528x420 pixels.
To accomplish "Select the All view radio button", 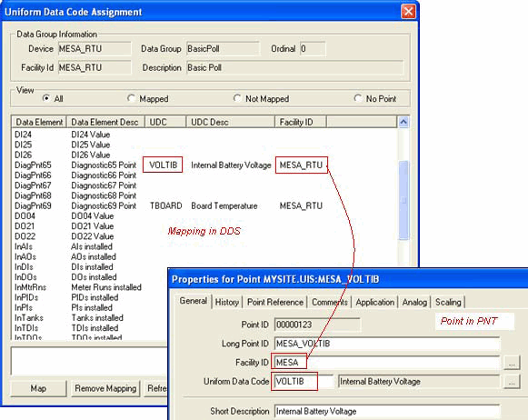I will pos(45,98).
